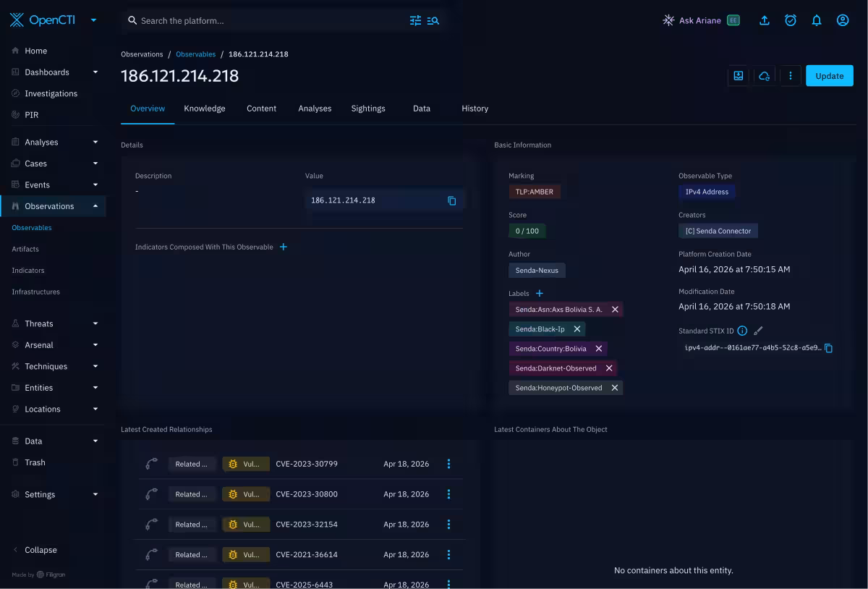Click the Update button
This screenshot has width=868, height=589.
pos(829,76)
